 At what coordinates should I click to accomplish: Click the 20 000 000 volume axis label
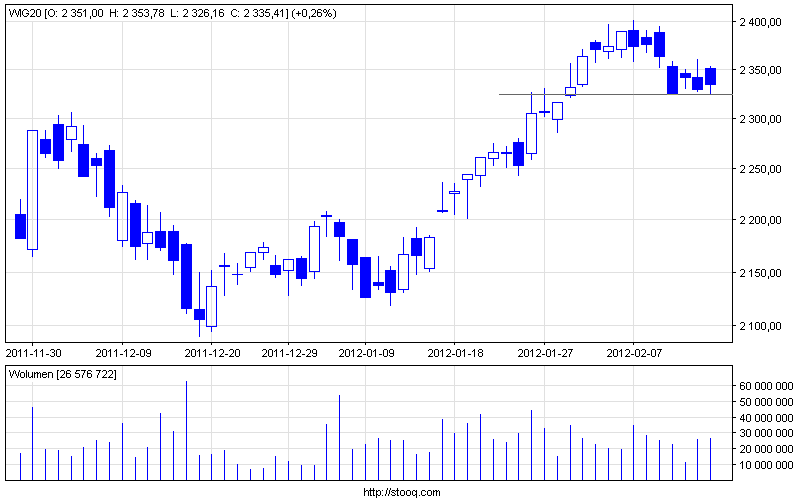click(x=766, y=449)
